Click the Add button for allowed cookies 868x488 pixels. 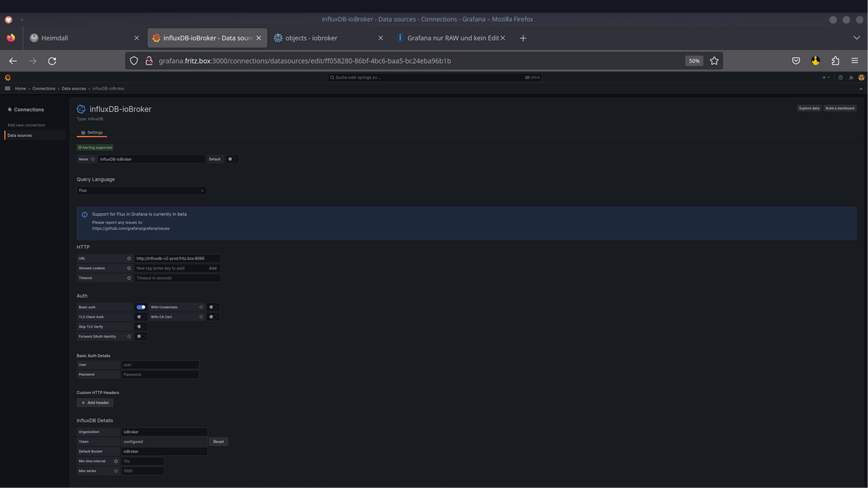213,268
